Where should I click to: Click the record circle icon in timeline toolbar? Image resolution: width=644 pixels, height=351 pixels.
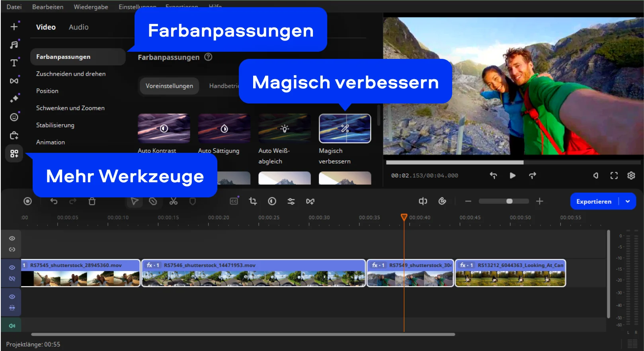pyautogui.click(x=27, y=201)
